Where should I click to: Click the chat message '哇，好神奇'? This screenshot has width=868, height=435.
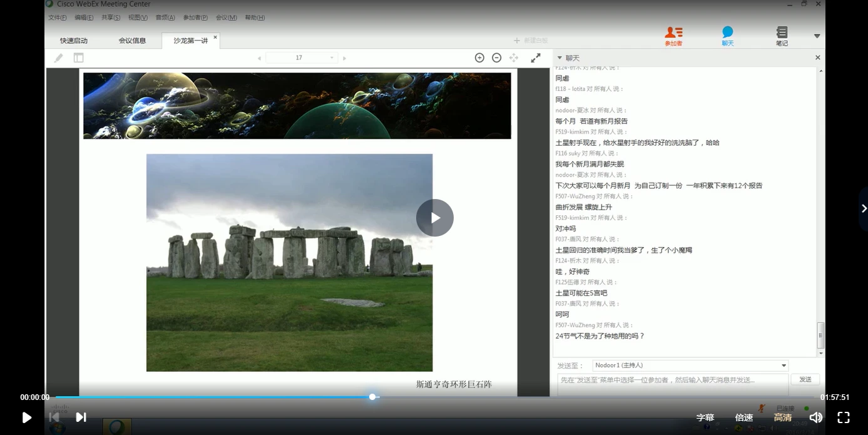point(573,272)
